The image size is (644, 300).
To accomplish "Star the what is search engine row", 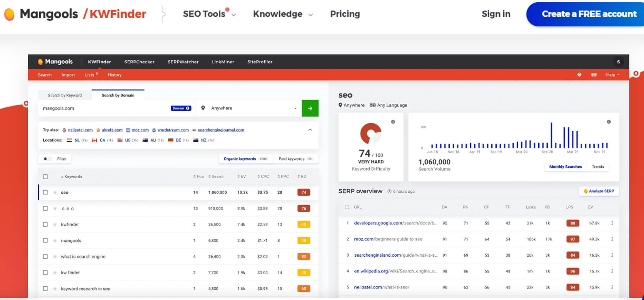I will (55, 256).
